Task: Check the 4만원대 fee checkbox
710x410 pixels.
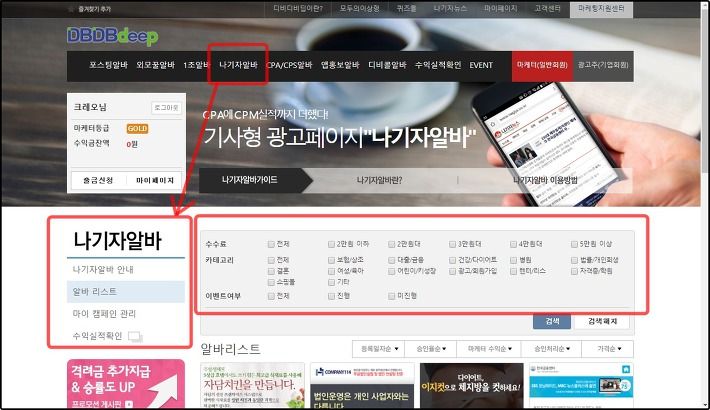Action: pyautogui.click(x=513, y=244)
